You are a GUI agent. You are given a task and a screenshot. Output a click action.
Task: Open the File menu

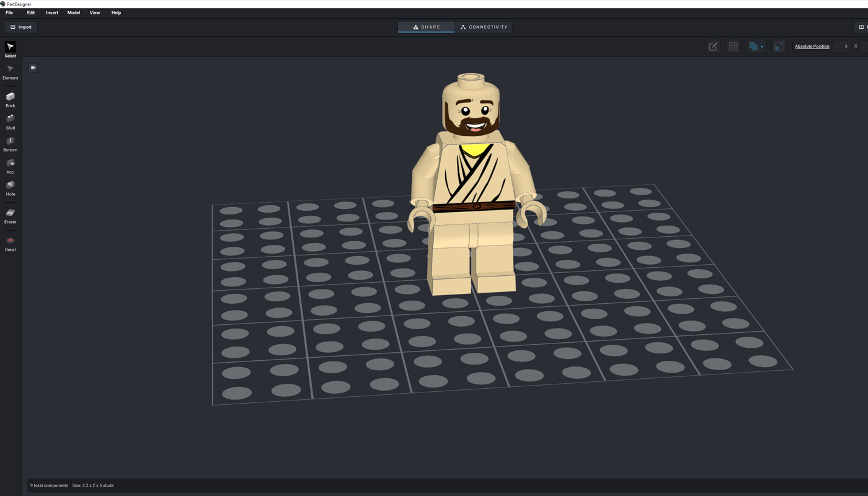tap(9, 12)
